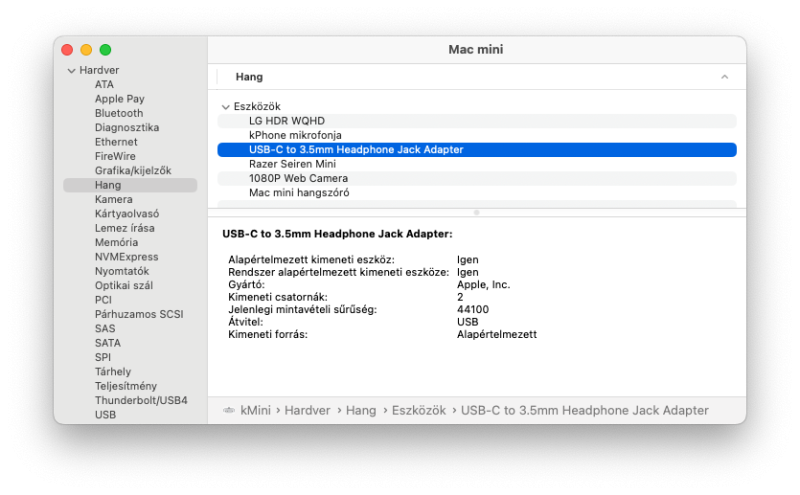Viewport: 800px width, 495px height.
Task: Open the Nyomtatók section
Action: (122, 271)
